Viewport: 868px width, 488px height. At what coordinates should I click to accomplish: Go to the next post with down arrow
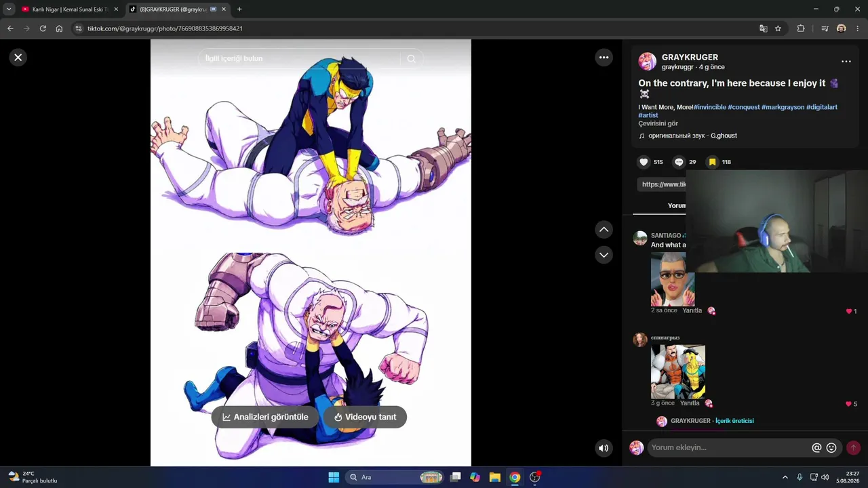coord(604,255)
